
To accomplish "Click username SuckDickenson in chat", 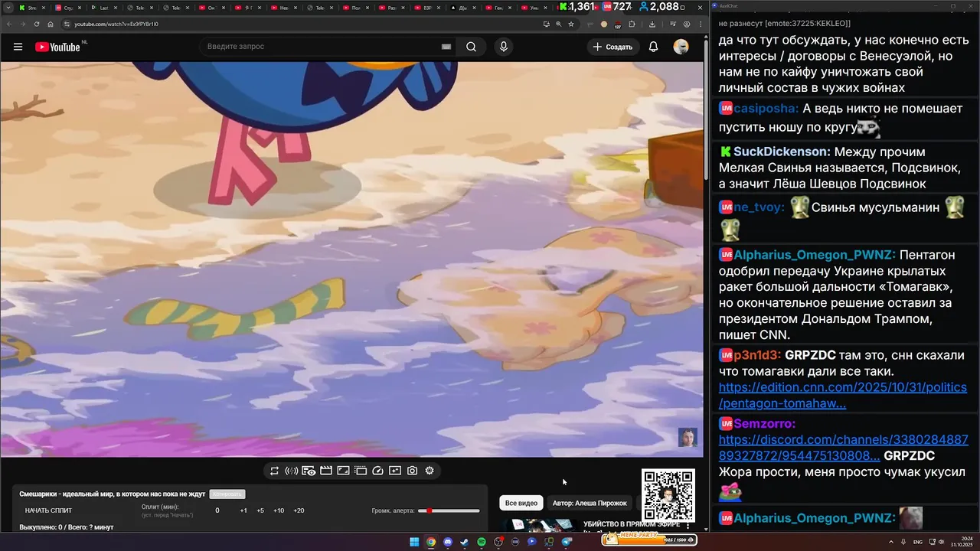I will coord(782,152).
